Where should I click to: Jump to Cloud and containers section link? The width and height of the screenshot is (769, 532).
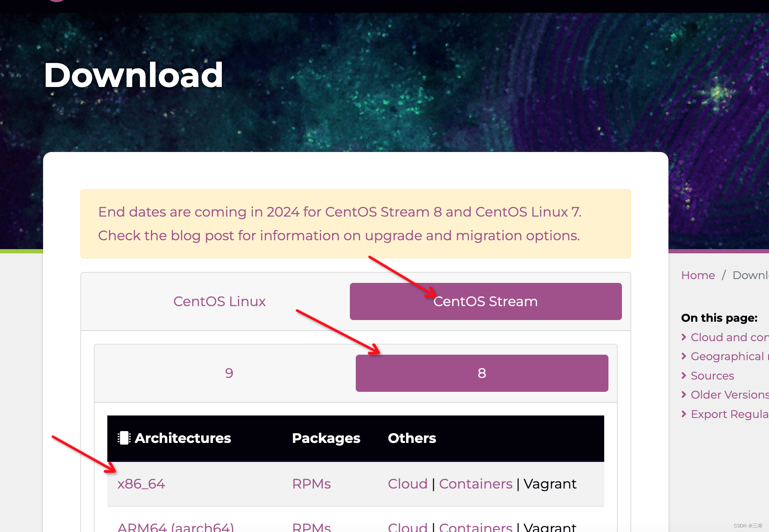point(730,337)
